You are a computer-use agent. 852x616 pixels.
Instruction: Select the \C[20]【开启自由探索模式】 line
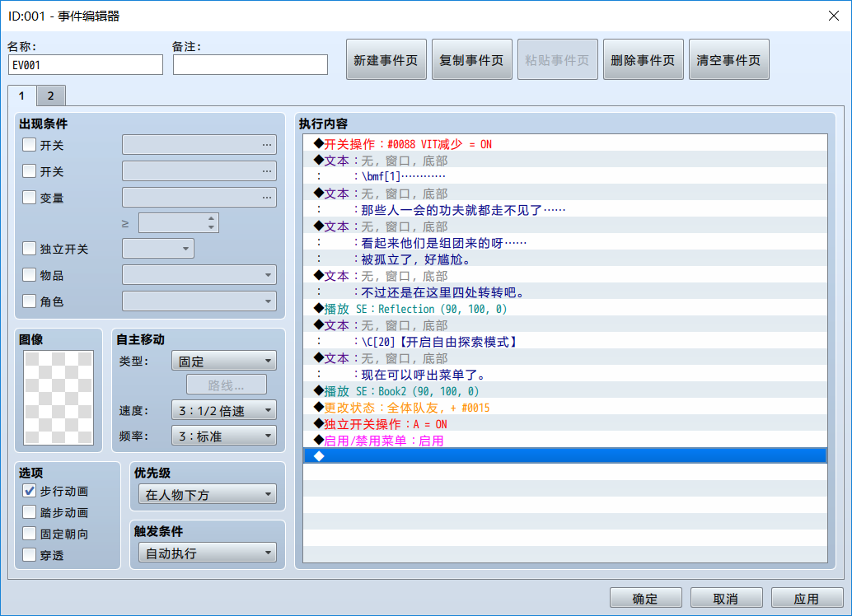tap(565, 342)
